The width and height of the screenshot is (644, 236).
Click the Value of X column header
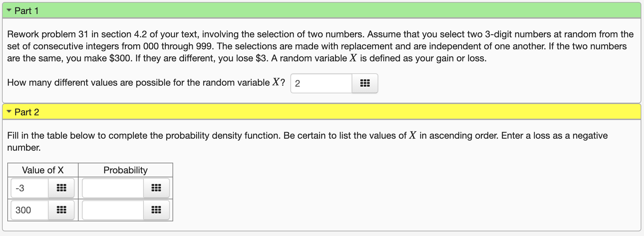[43, 170]
